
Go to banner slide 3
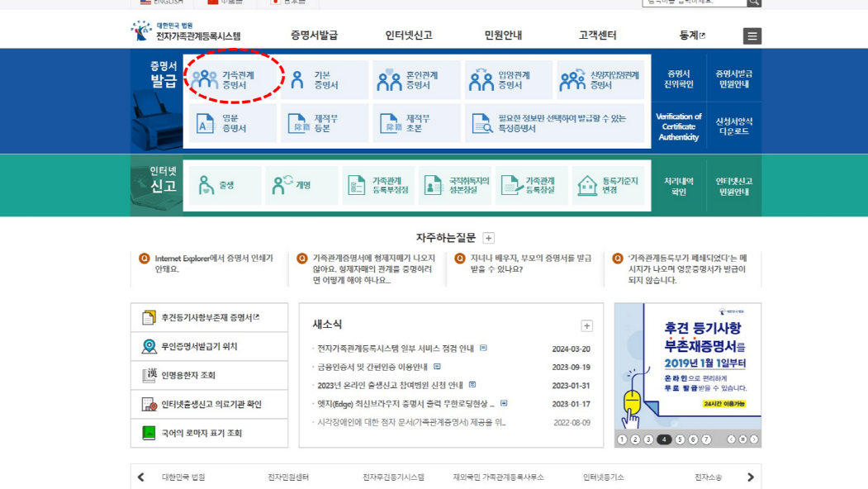point(648,439)
